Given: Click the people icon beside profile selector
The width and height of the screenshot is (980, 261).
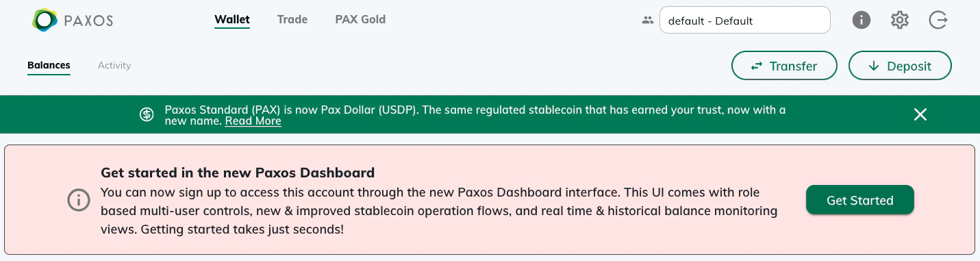Looking at the screenshot, I should 648,21.
